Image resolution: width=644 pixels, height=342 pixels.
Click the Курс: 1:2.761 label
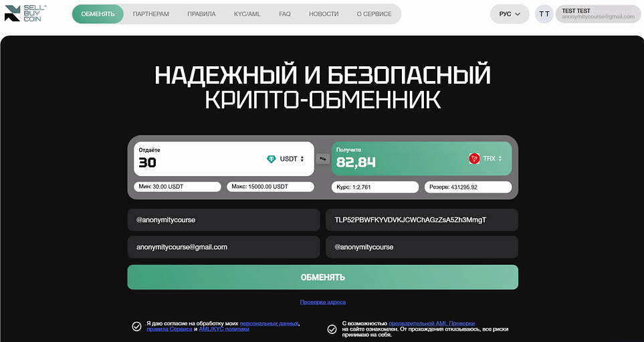(x=375, y=187)
